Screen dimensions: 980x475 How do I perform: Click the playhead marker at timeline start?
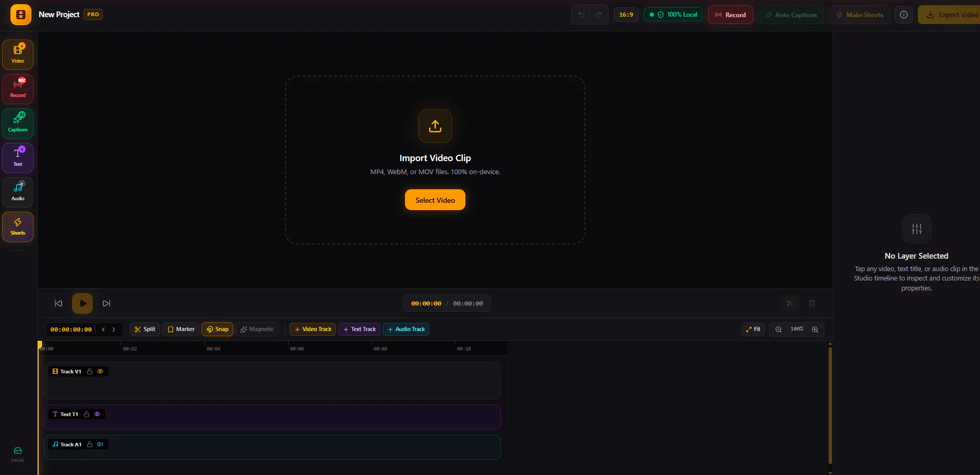(40, 345)
